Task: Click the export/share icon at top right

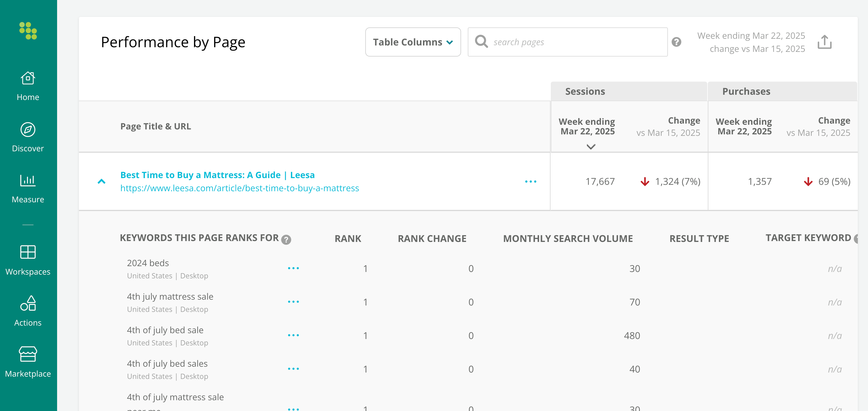Action: tap(824, 42)
